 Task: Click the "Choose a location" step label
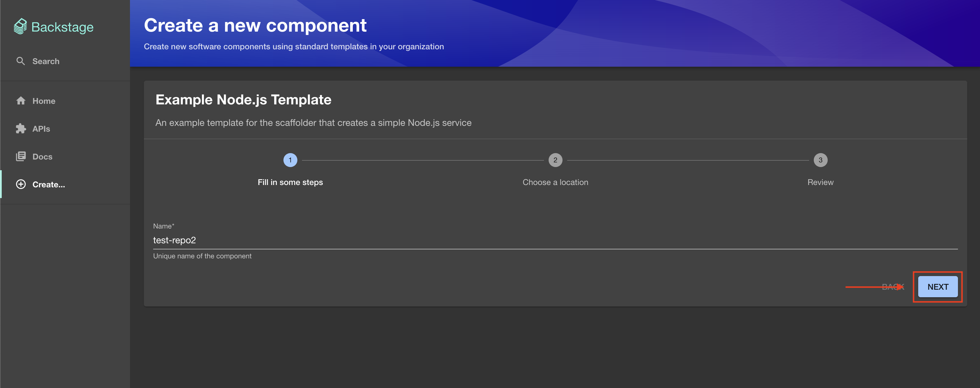[x=555, y=182]
